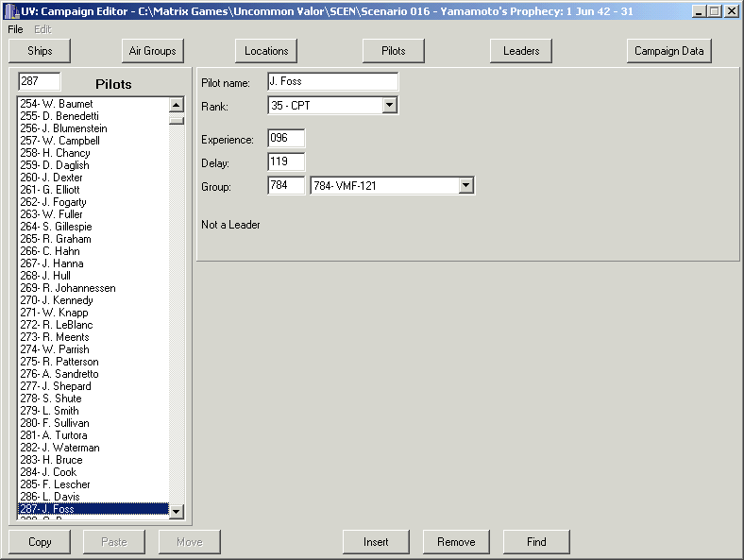744x560 pixels.
Task: Switch to the Air Groups section
Action: 152,51
